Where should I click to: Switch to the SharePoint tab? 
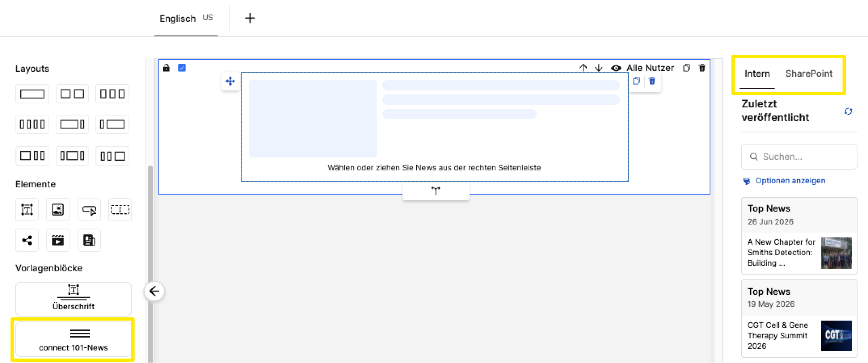[x=809, y=73]
